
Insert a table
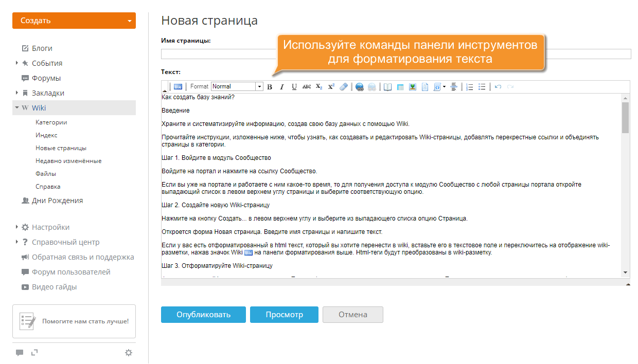(x=400, y=87)
